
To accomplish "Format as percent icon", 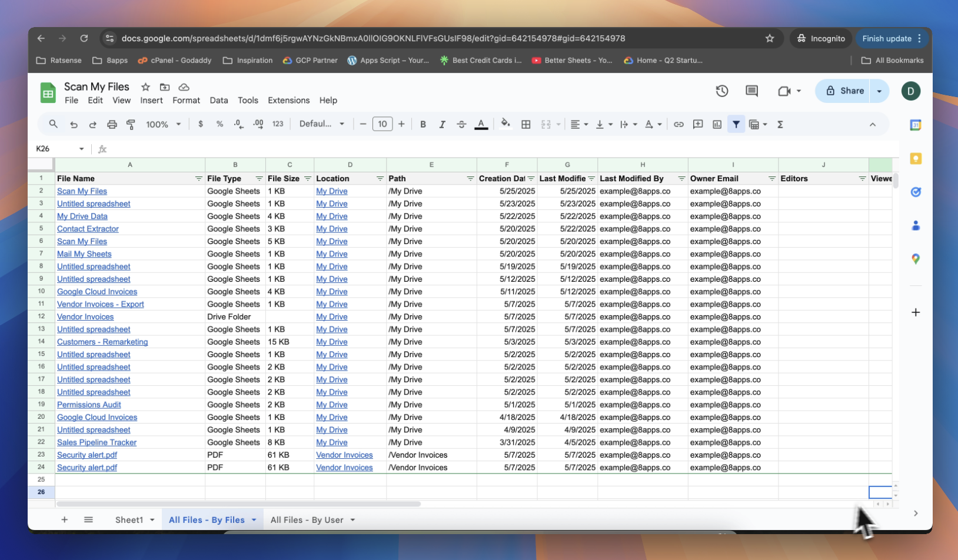I will [x=219, y=124].
